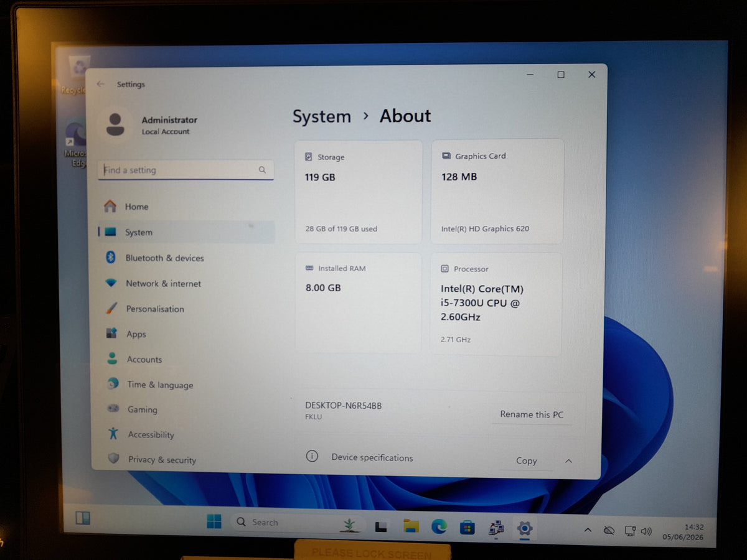
Task: Click the Device specifications info icon
Action: (x=312, y=456)
